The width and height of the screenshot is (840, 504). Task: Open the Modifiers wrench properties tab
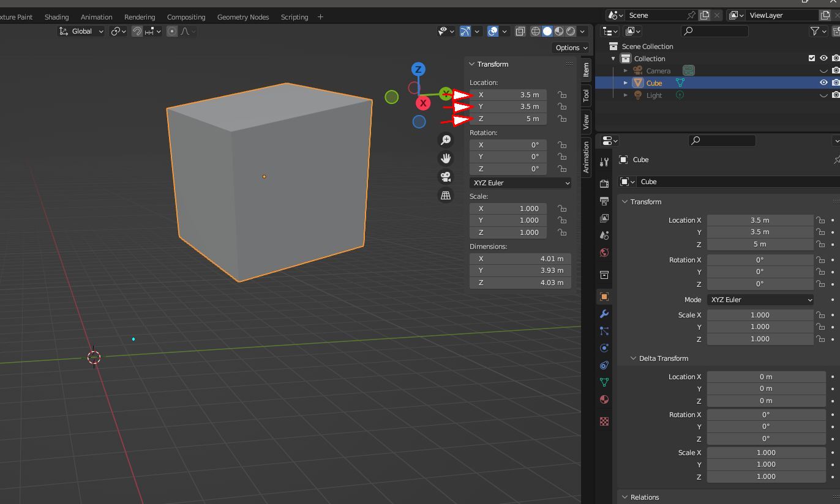point(604,314)
